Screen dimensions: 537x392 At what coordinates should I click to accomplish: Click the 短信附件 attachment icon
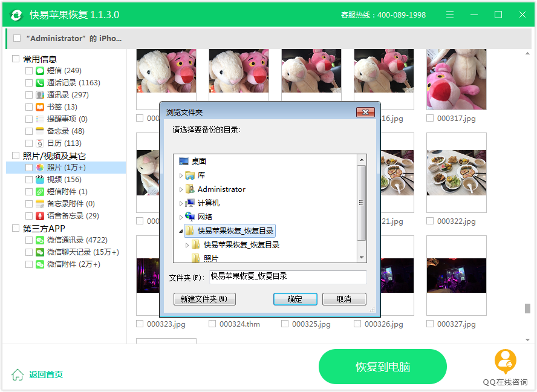40,192
